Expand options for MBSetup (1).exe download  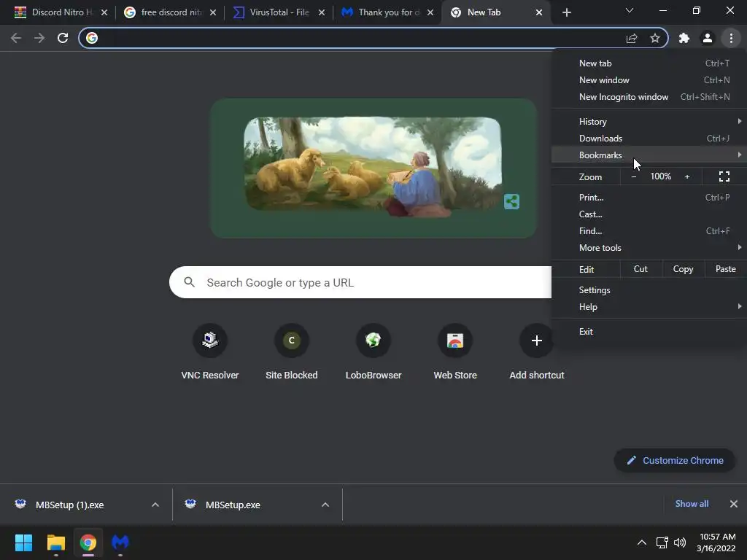(x=155, y=505)
